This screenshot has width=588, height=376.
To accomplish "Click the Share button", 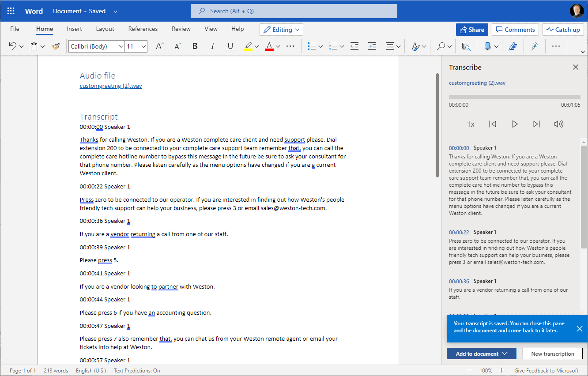I will tap(472, 30).
